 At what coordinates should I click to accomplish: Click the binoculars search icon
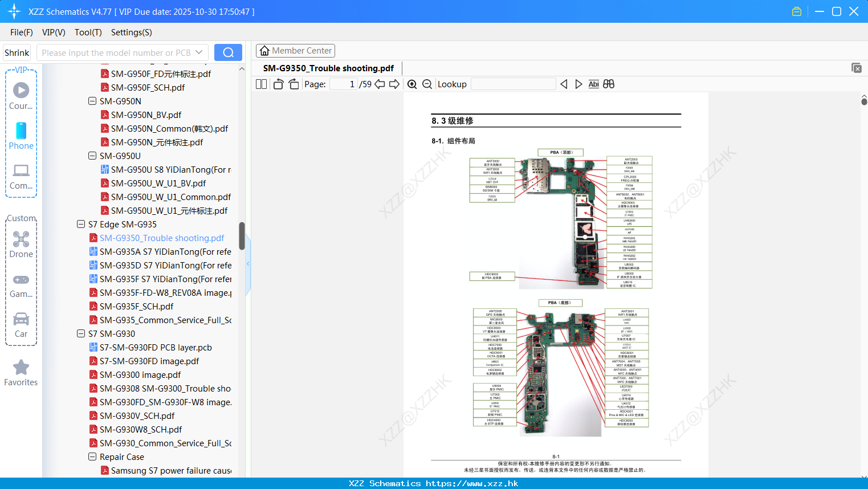609,84
